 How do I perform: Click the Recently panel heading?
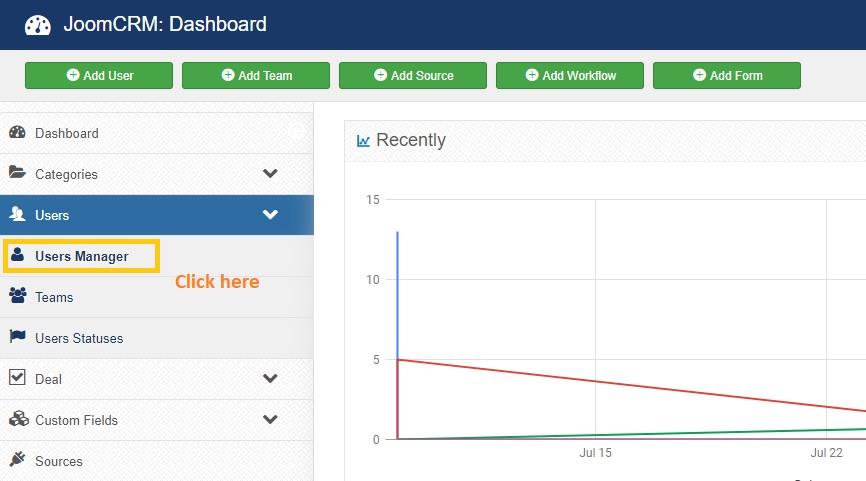point(411,140)
